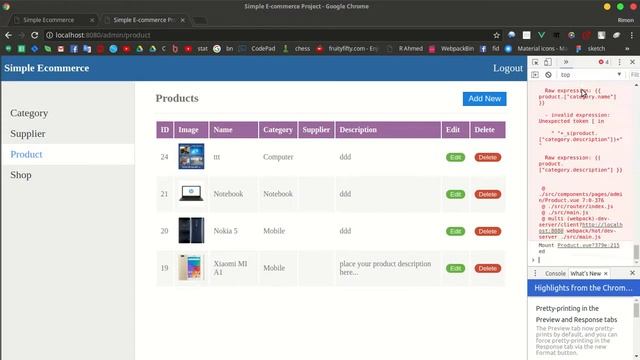640x360 pixels.
Task: Close the What's New tab
Action: tap(606, 273)
